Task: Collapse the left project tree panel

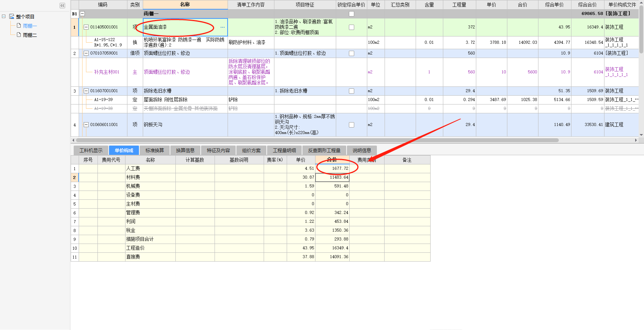Action: point(62,5)
